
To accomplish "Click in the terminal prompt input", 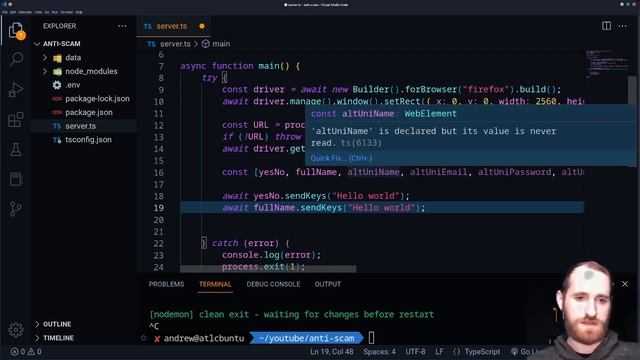I will coord(371,338).
